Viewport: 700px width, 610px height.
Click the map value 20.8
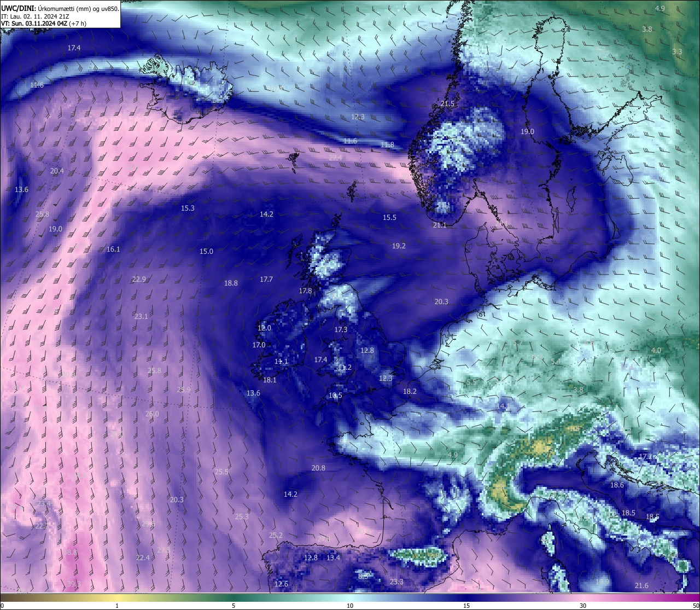pos(318,468)
